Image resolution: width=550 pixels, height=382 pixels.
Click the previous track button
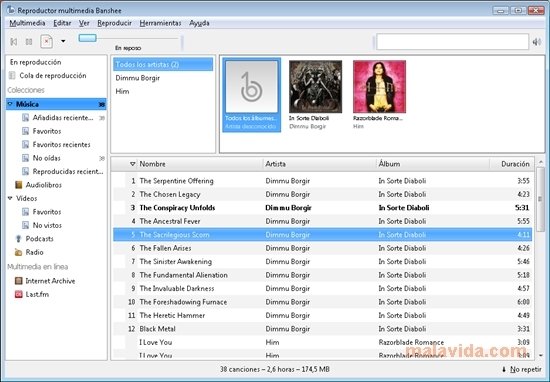[14, 42]
